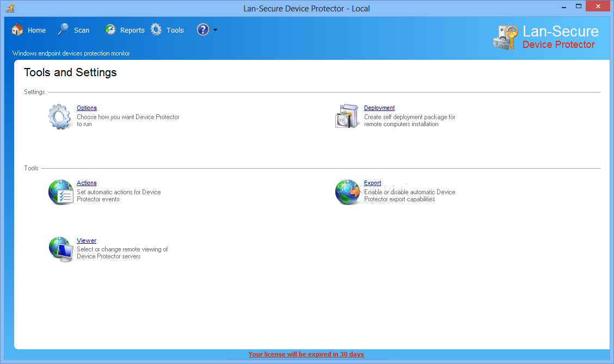Click 'Set automatic actions for Device' description
614x364 pixels.
(119, 196)
